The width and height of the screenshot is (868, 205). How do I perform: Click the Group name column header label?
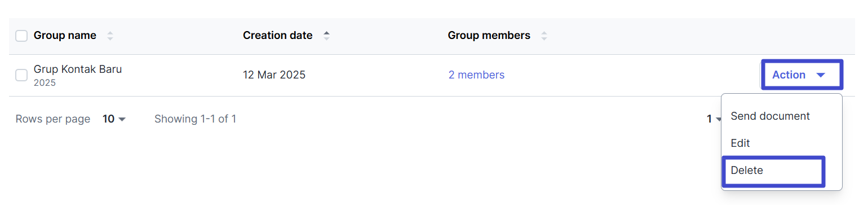(x=65, y=36)
